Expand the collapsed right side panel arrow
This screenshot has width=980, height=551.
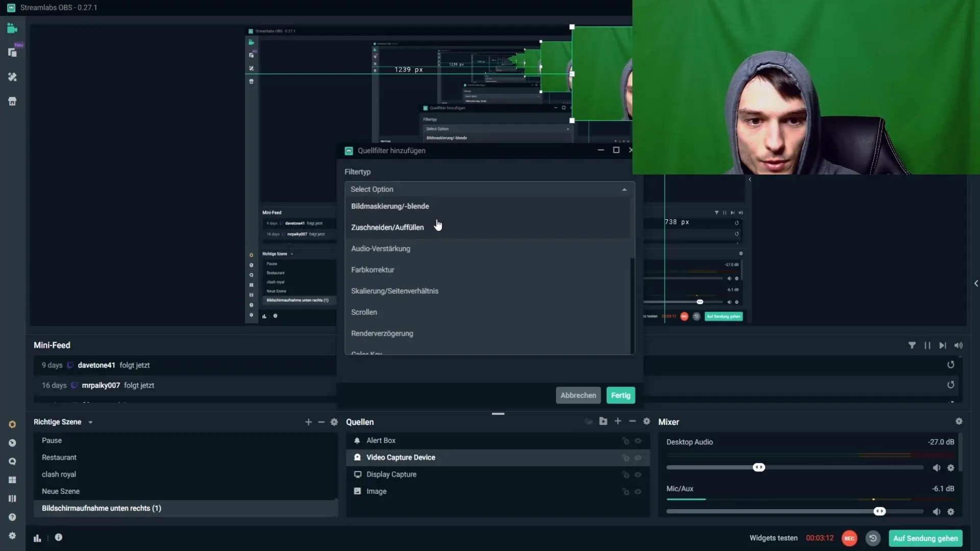coord(976,283)
